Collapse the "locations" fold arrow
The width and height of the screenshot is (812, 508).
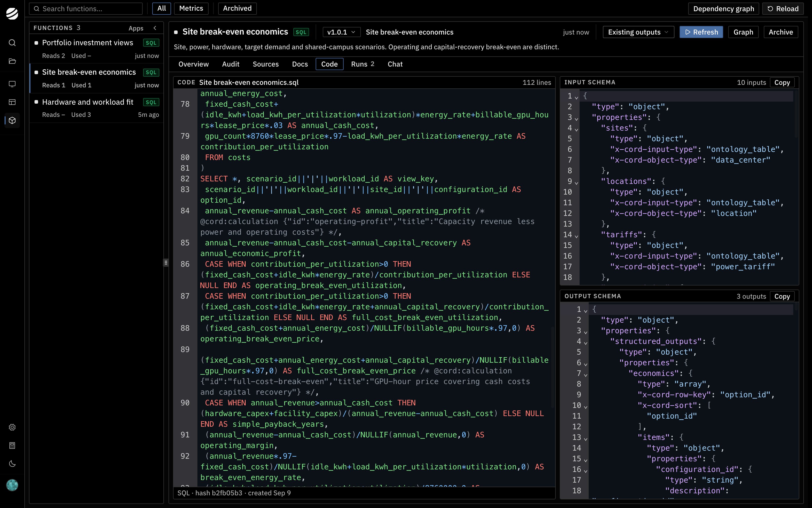[x=577, y=183]
